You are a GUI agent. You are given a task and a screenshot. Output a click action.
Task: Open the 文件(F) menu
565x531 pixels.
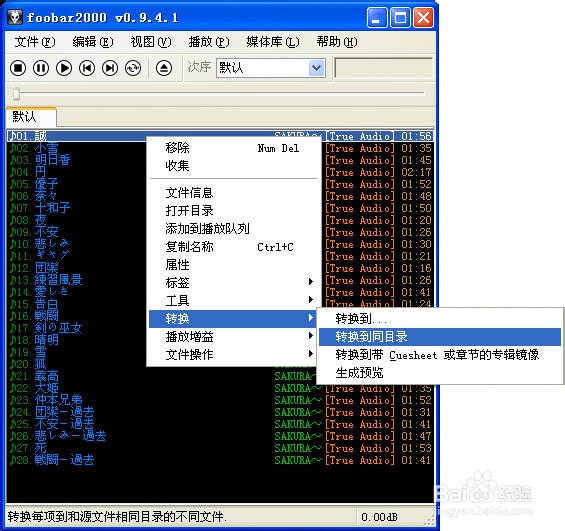click(x=35, y=42)
